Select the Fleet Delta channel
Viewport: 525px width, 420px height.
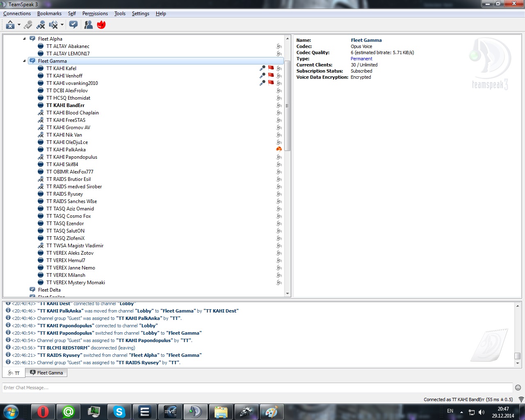pos(49,290)
